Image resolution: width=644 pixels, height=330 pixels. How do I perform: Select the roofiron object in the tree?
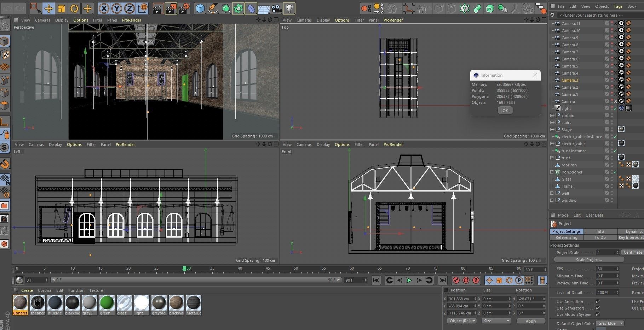569,165
